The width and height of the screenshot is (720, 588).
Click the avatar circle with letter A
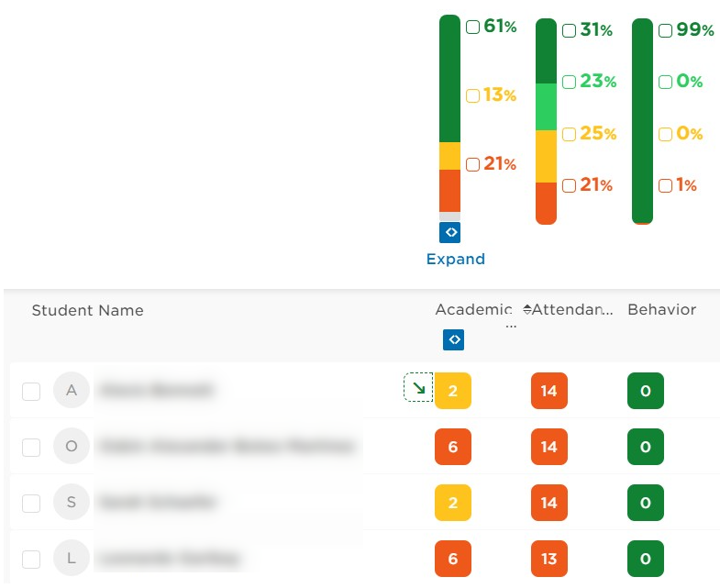[x=72, y=390]
